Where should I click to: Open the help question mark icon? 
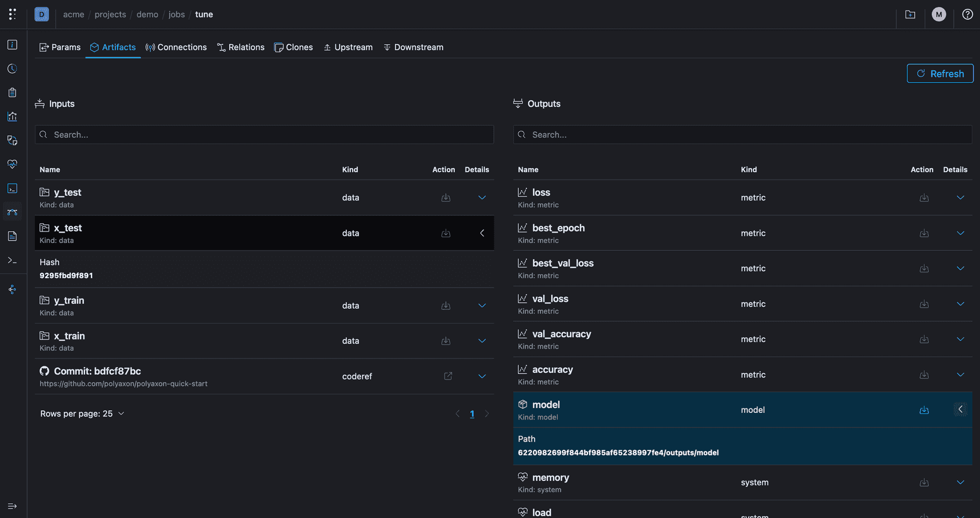click(967, 15)
